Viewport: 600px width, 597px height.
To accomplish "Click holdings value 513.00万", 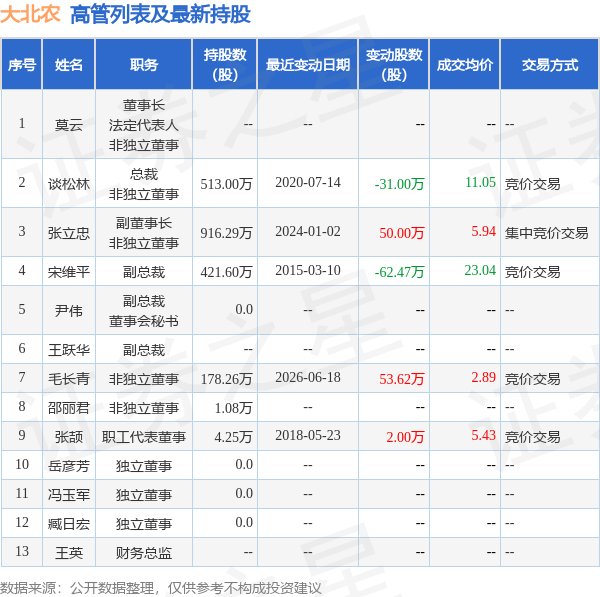I will tap(227, 184).
